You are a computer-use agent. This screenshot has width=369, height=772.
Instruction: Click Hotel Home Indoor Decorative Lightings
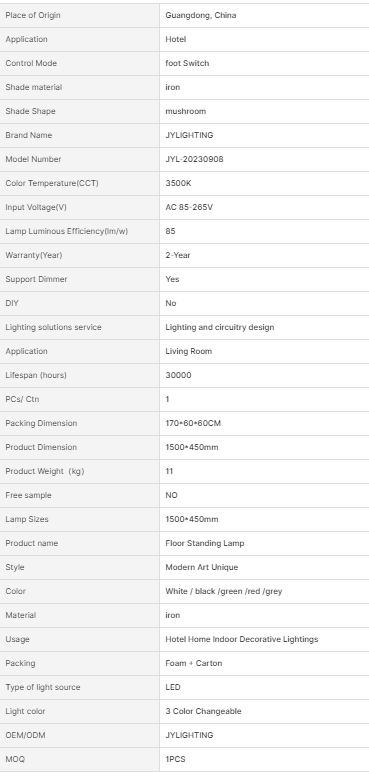click(242, 640)
